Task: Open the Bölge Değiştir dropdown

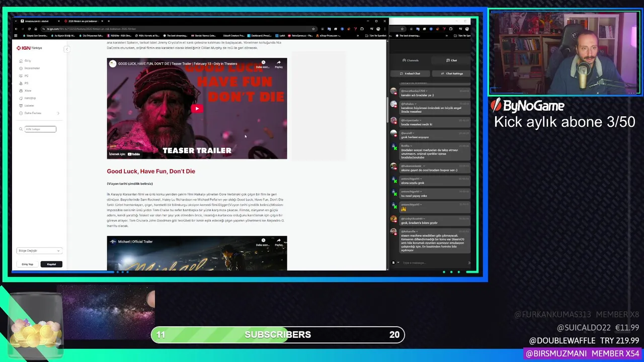Action: 39,250
